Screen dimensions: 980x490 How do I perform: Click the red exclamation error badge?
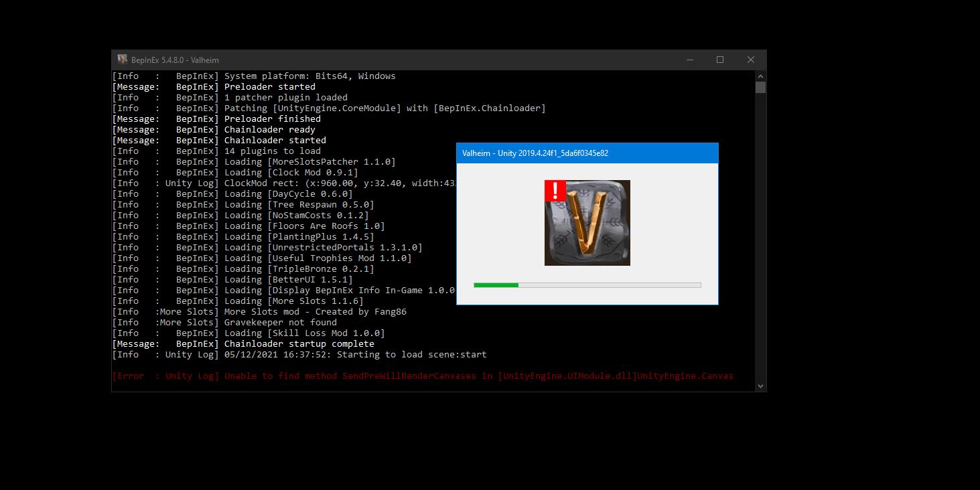point(555,191)
